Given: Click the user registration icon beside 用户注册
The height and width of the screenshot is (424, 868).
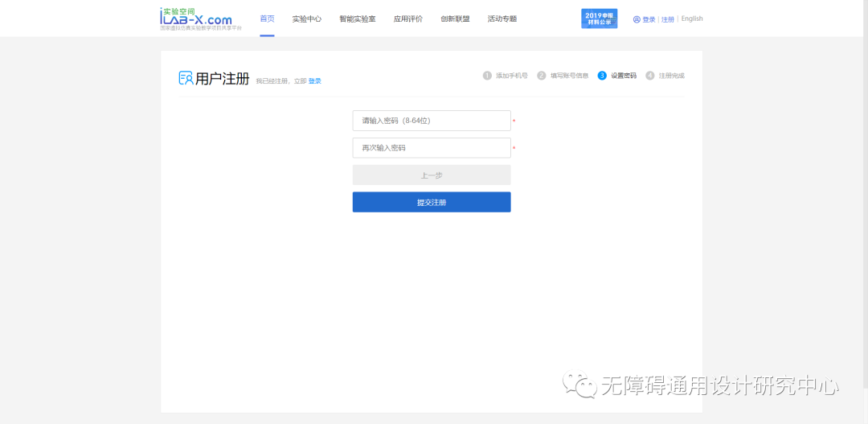Looking at the screenshot, I should tap(186, 78).
